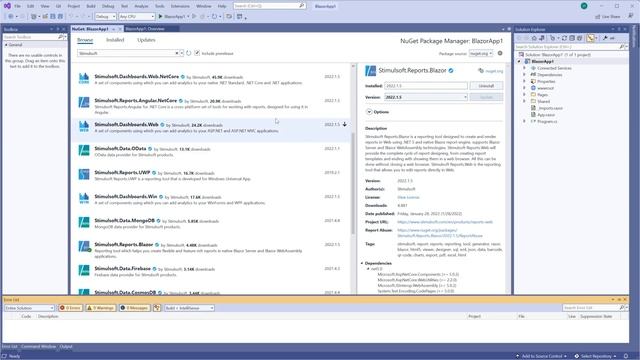640x360 pixels.
Task: Click the magnifier in the top search box
Action: [x=302, y=6]
